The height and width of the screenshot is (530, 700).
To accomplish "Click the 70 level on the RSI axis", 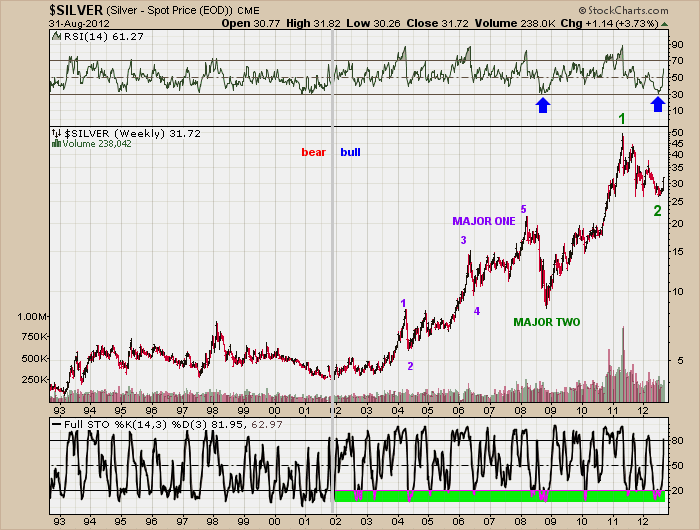I will [x=677, y=60].
